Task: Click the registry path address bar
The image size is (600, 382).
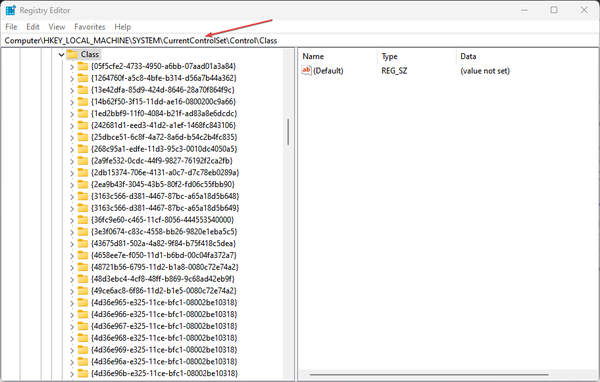Action: (x=300, y=41)
